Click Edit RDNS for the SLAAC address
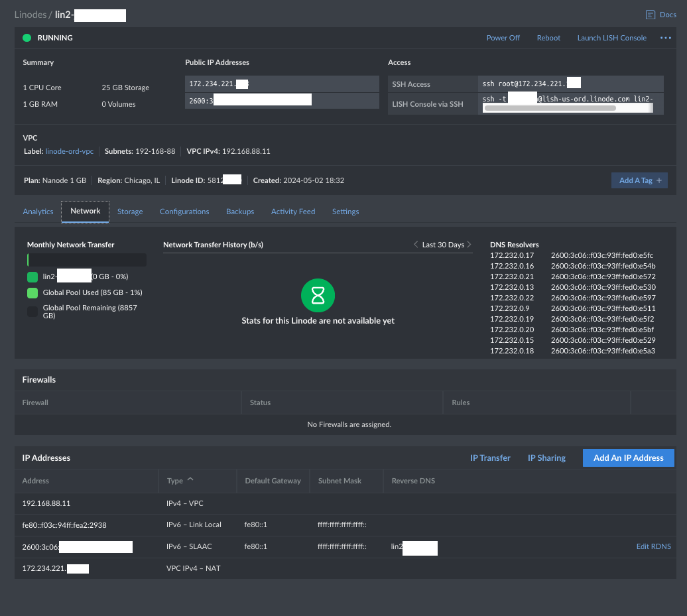This screenshot has height=616, width=687. (x=653, y=546)
